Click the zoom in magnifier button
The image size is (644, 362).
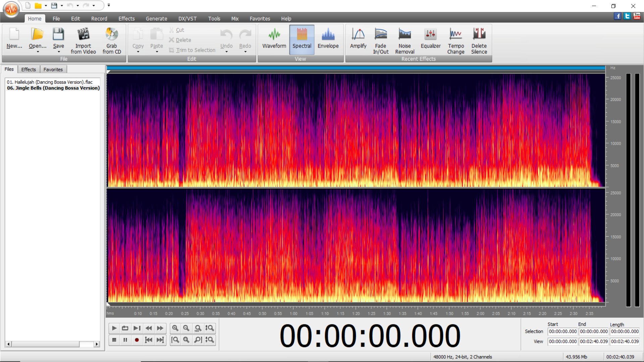click(175, 328)
